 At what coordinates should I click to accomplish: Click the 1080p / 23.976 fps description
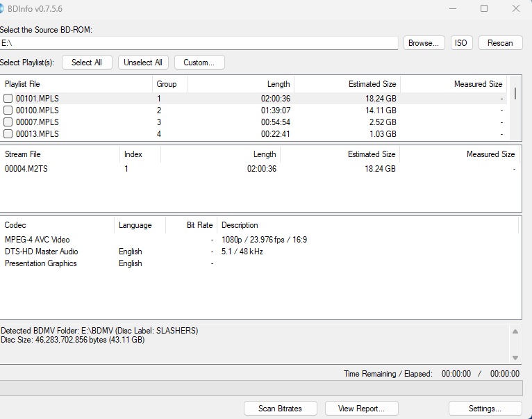(x=265, y=240)
